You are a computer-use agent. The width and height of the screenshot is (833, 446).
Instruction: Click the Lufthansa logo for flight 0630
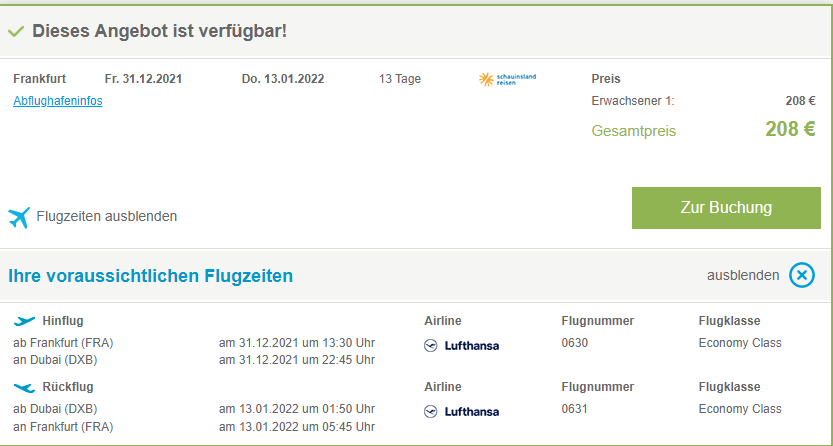click(x=462, y=346)
